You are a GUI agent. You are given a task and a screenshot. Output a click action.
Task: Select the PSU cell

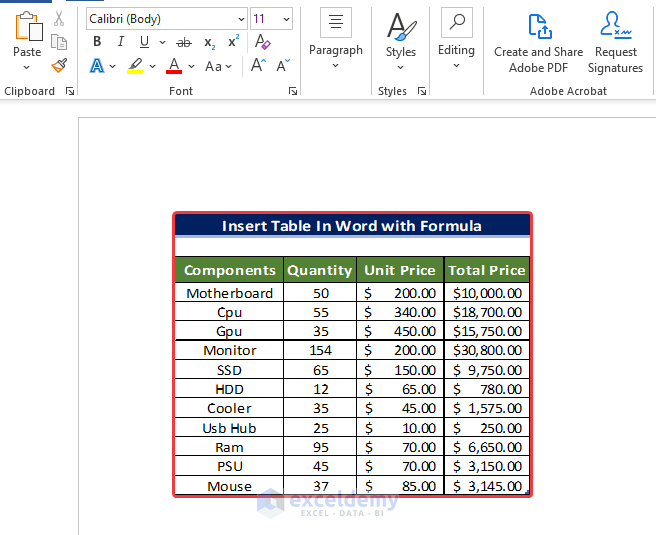pyautogui.click(x=229, y=466)
